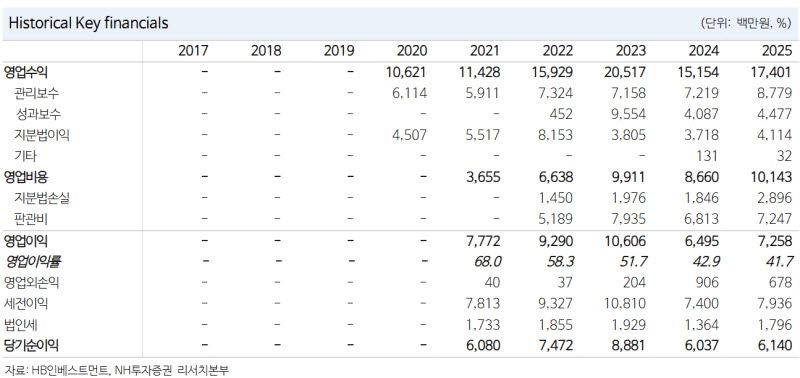Click the 2022 성과보수 value 452
Image resolution: width=800 pixels, height=378 pixels.
pyautogui.click(x=560, y=114)
